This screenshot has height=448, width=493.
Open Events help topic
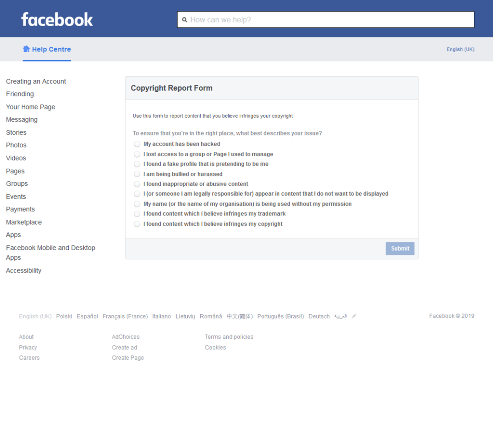coord(16,197)
